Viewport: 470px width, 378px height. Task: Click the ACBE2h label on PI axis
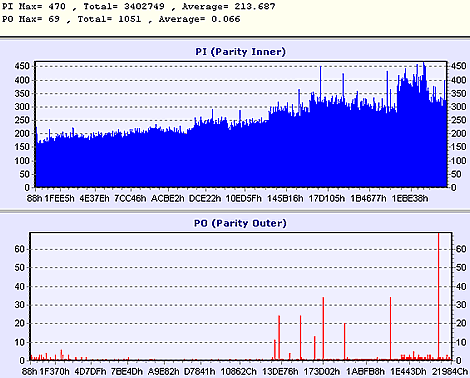(x=168, y=199)
